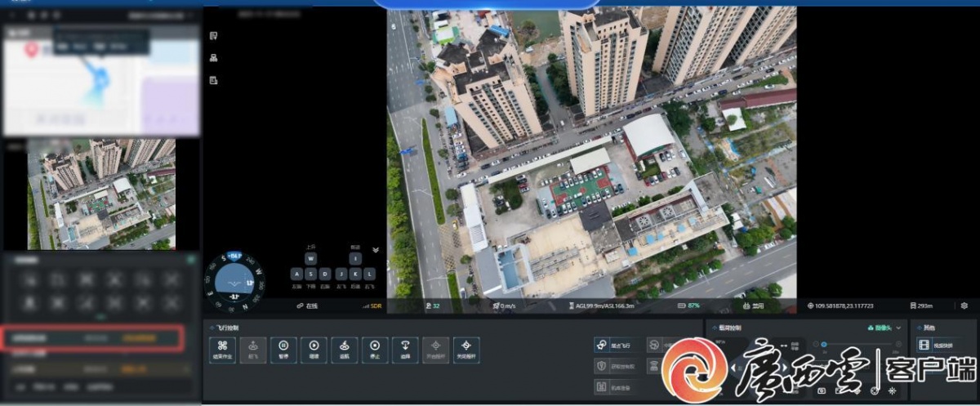Screen dimensions: 980x406
Task: Click the 关闭摇杆 close joystick button
Action: [x=466, y=350]
